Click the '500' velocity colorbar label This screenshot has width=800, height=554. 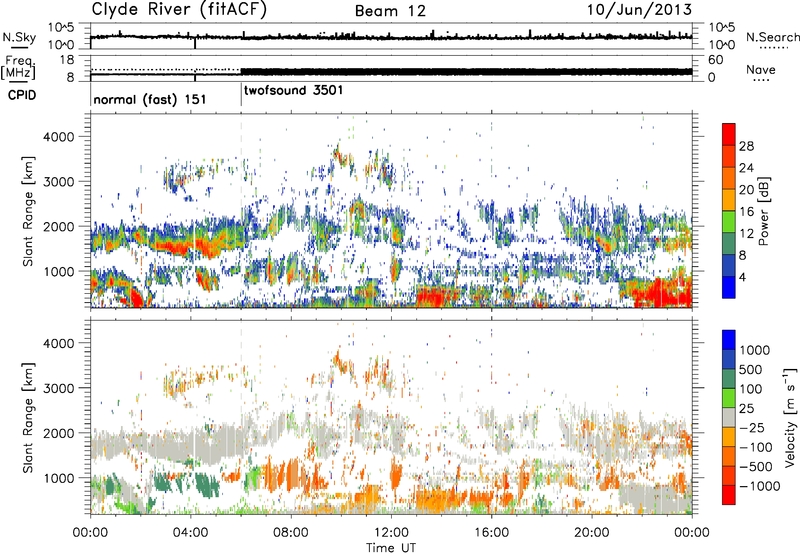pos(751,370)
